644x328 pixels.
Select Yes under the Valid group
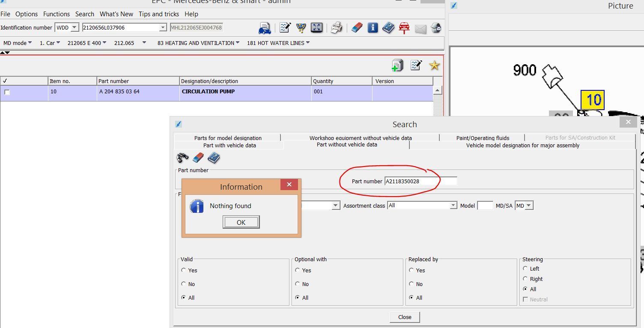[x=184, y=270]
